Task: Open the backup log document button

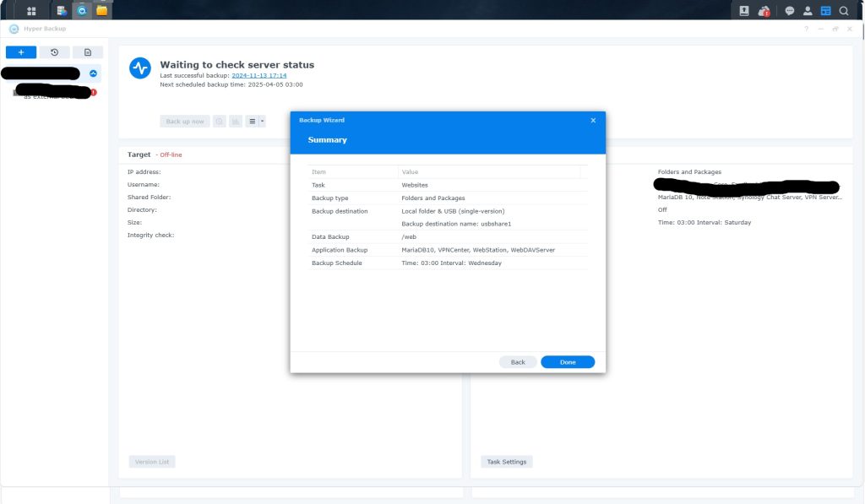Action: [x=88, y=52]
